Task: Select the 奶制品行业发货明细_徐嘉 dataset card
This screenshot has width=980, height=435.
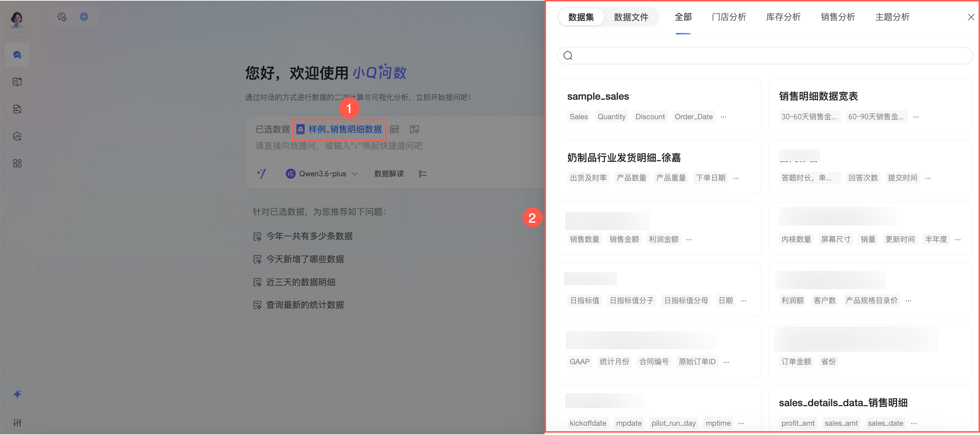Action: [x=659, y=168]
